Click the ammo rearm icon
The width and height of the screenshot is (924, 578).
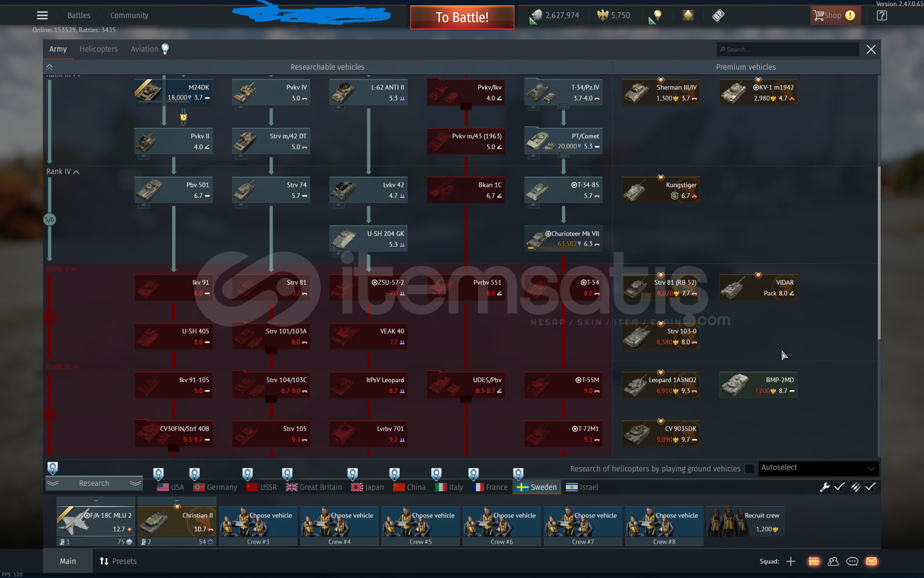pyautogui.click(x=856, y=487)
